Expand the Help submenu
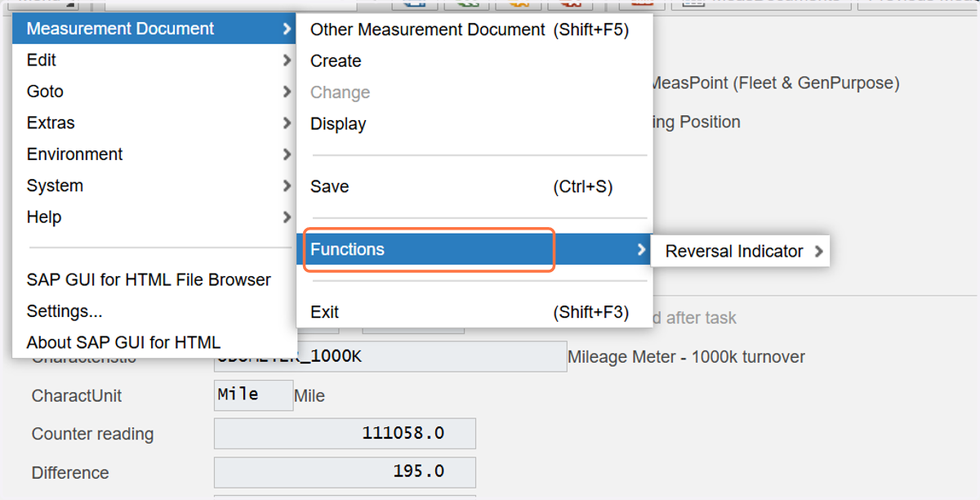 click(x=154, y=217)
